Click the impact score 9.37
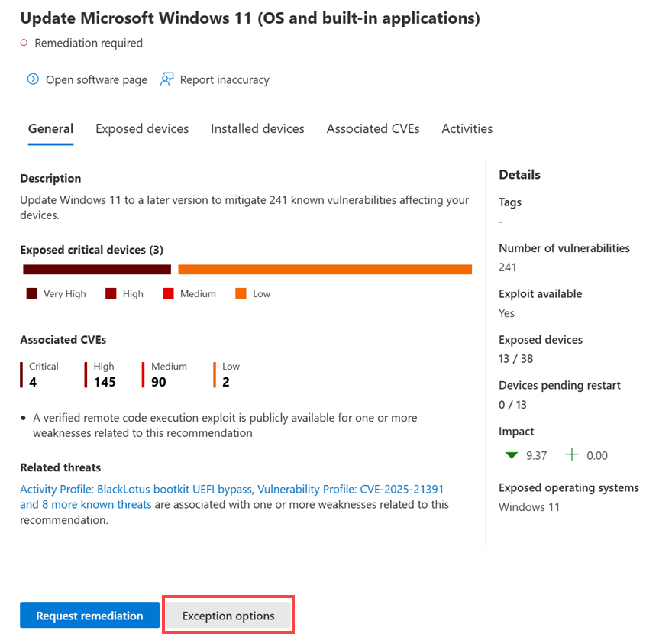 [x=537, y=456]
